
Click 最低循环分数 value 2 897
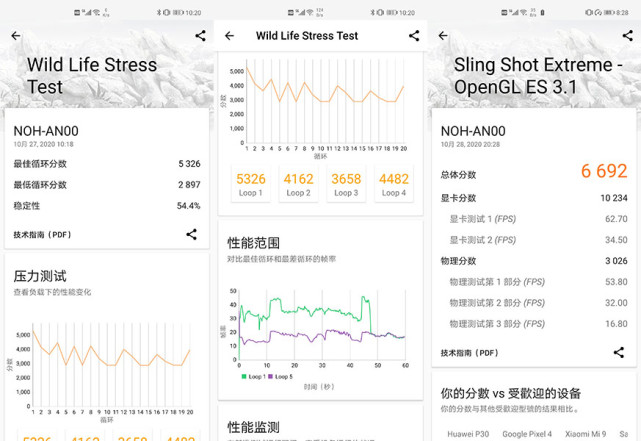pos(189,185)
